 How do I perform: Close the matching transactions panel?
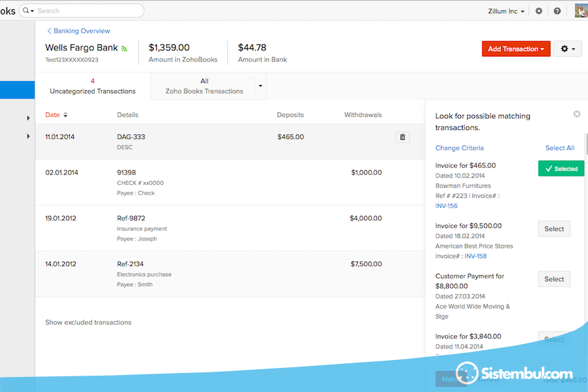[577, 114]
